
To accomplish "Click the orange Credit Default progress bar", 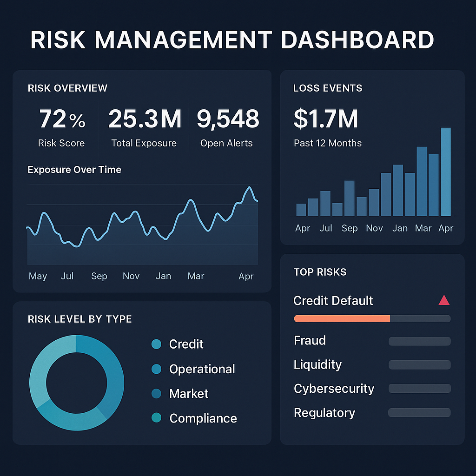I will point(342,318).
